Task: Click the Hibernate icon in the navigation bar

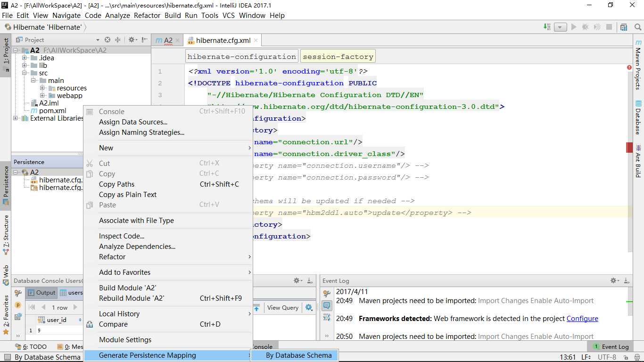Action: (x=8, y=27)
